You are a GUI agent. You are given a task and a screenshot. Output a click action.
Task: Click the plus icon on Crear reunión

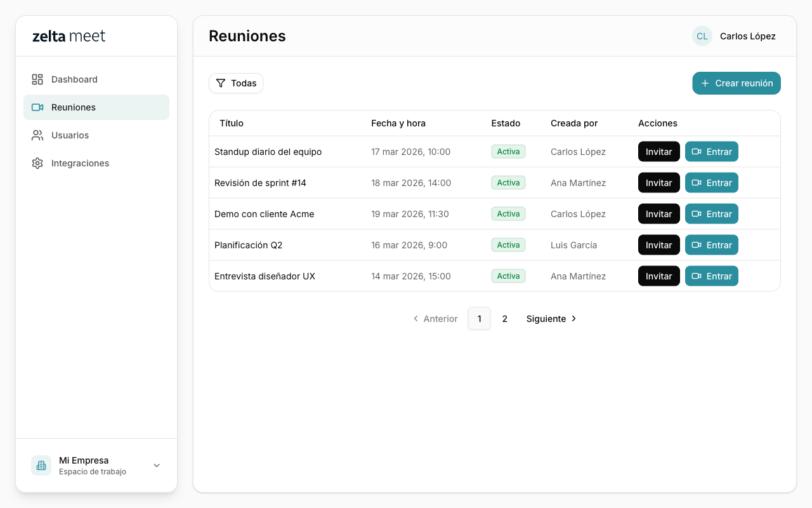pos(705,83)
